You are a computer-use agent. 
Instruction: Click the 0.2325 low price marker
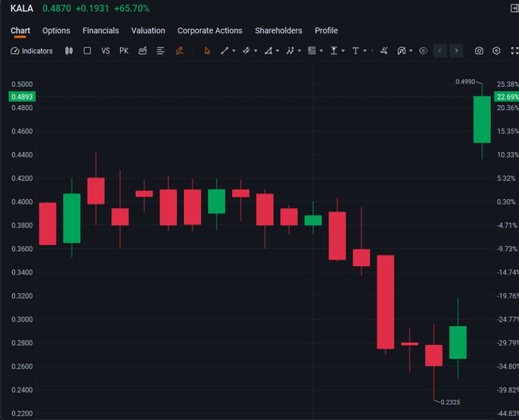pyautogui.click(x=450, y=402)
